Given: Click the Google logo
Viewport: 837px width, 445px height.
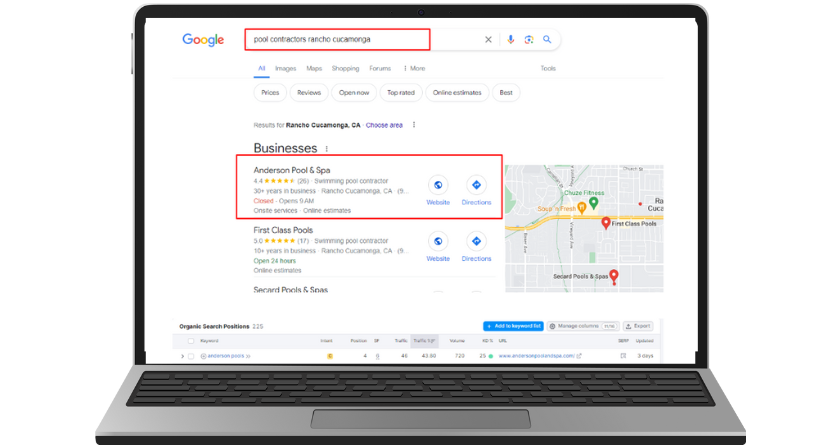Looking at the screenshot, I should tap(203, 40).
